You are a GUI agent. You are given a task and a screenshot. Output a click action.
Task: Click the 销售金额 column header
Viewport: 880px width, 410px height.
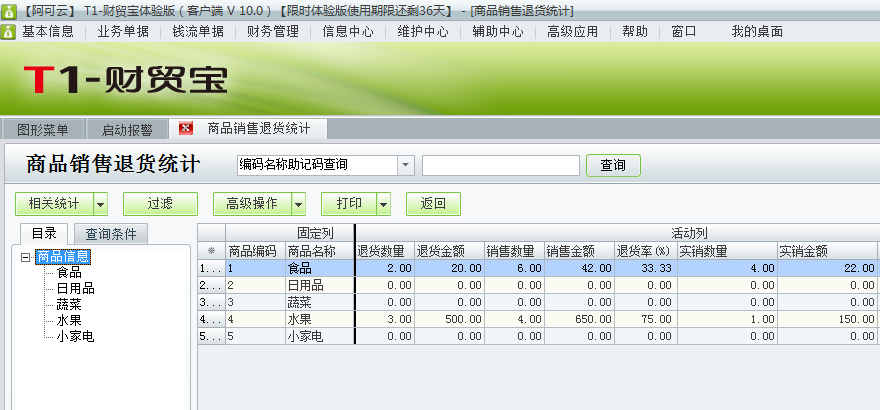pyautogui.click(x=579, y=251)
